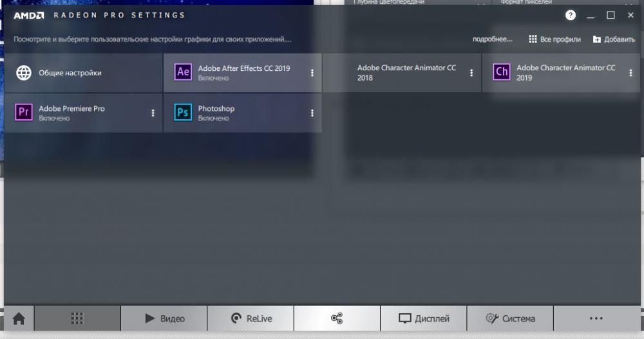Viewport: 644px width, 339px height.
Task: Open the Home tab icon
Action: pos(19,318)
